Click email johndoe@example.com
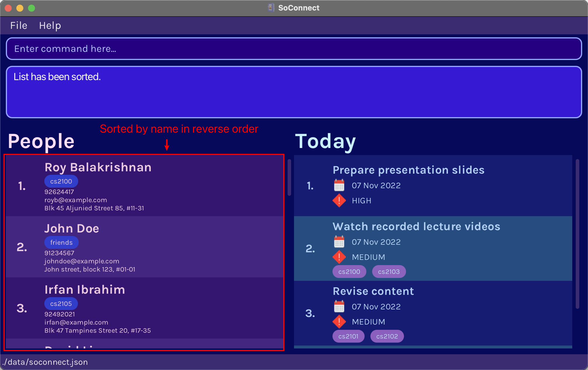 click(x=82, y=261)
